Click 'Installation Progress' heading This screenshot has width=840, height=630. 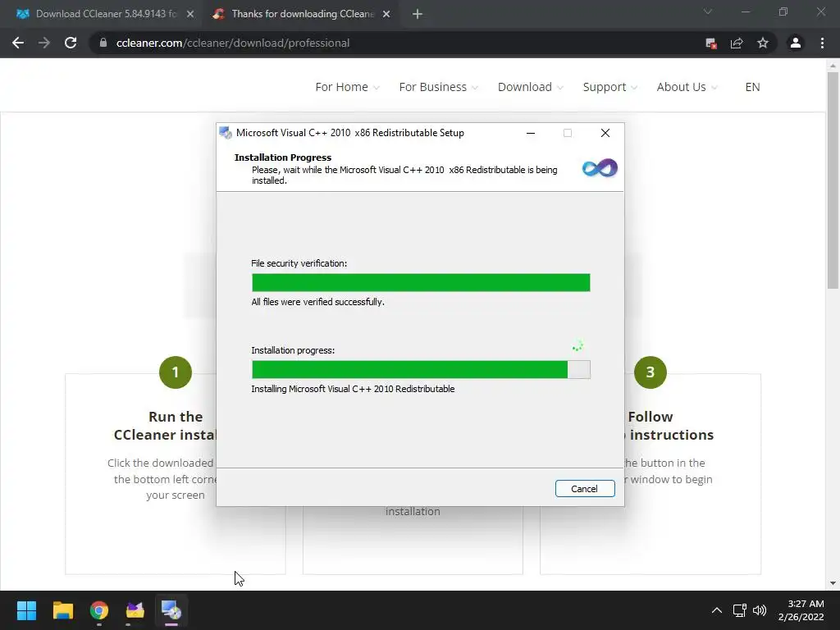(x=283, y=157)
